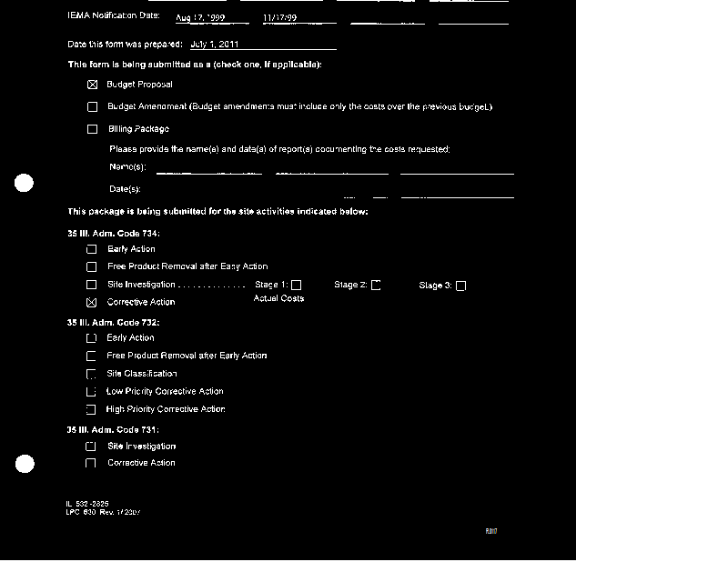728x562 pixels.
Task: Check Early Action under Code 734
Action: [x=91, y=249]
